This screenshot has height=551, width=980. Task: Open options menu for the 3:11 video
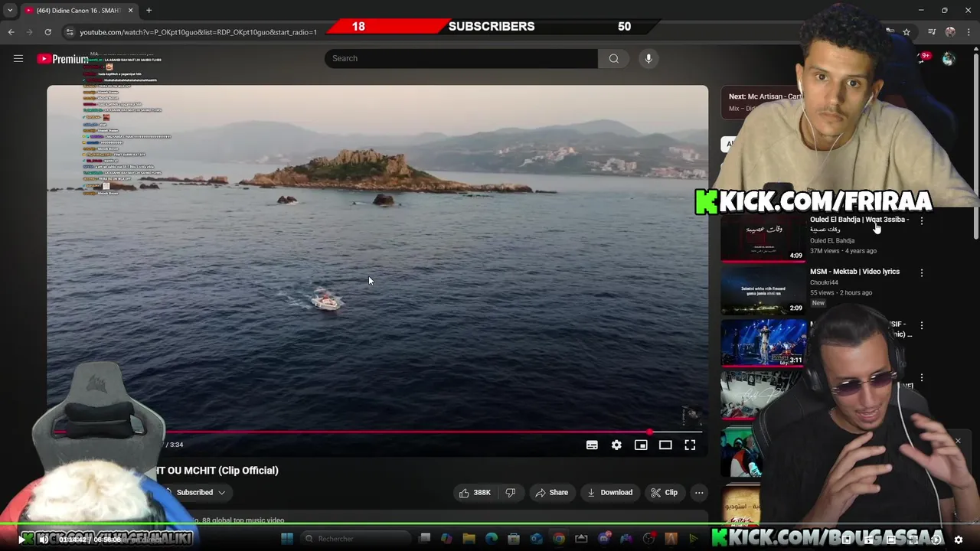pos(922,325)
